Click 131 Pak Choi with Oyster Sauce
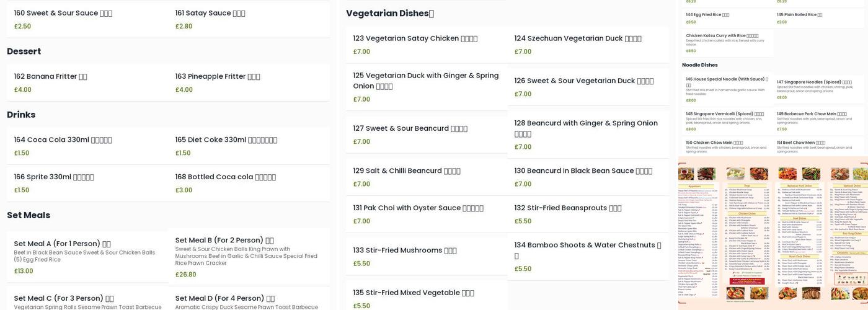Viewport: 868px width, 310px height. (418, 208)
